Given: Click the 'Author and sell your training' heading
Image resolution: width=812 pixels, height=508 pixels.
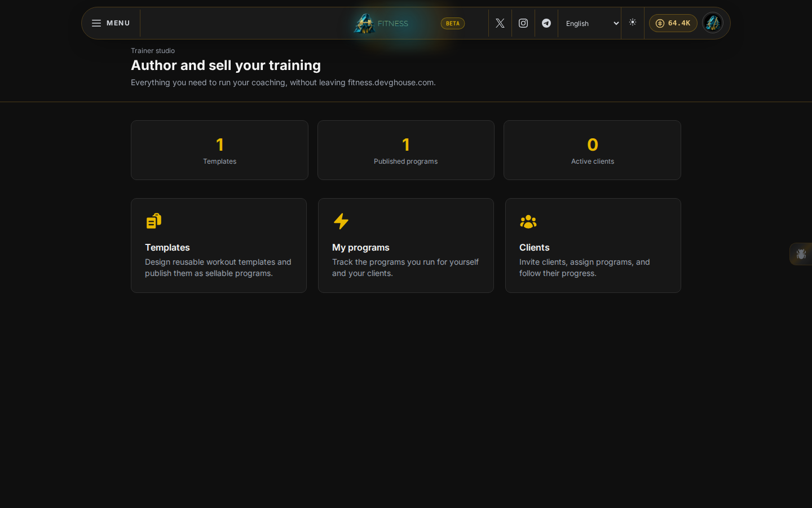Looking at the screenshot, I should [x=226, y=65].
